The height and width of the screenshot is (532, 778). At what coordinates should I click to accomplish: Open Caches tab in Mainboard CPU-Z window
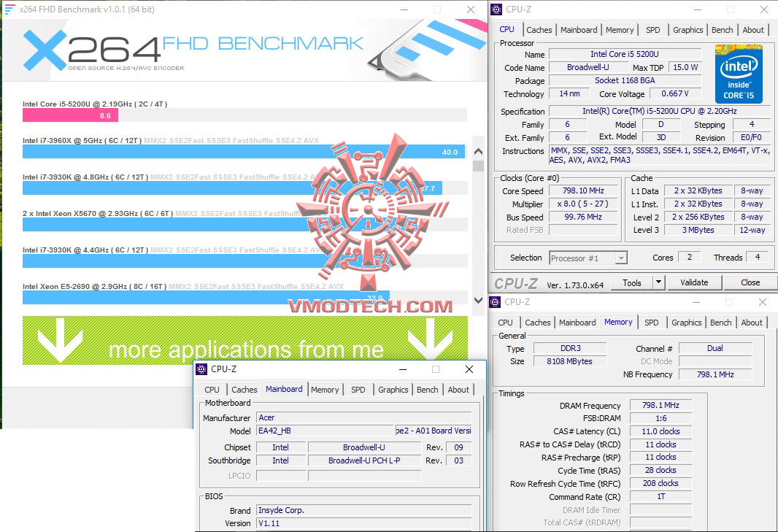point(244,390)
